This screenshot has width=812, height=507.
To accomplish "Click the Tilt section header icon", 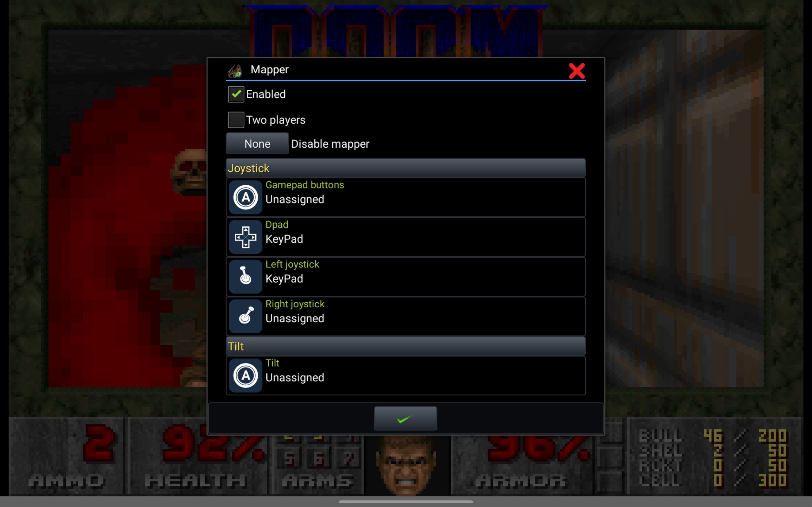I will click(x=246, y=375).
